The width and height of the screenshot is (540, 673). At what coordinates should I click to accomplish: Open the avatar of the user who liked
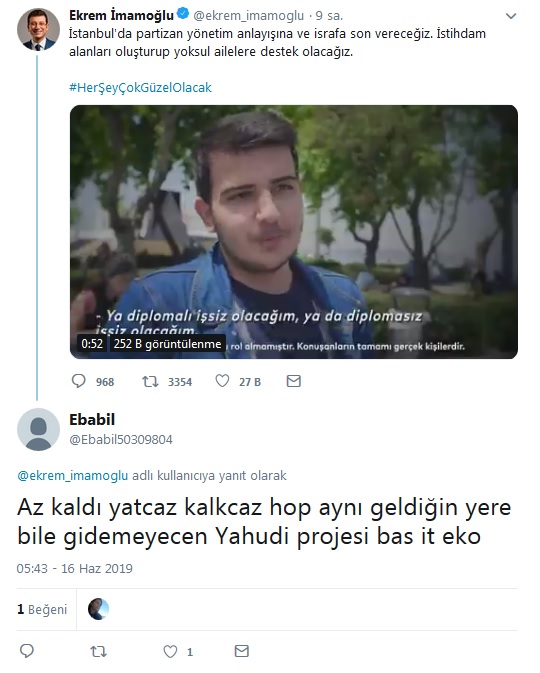pos(98,609)
